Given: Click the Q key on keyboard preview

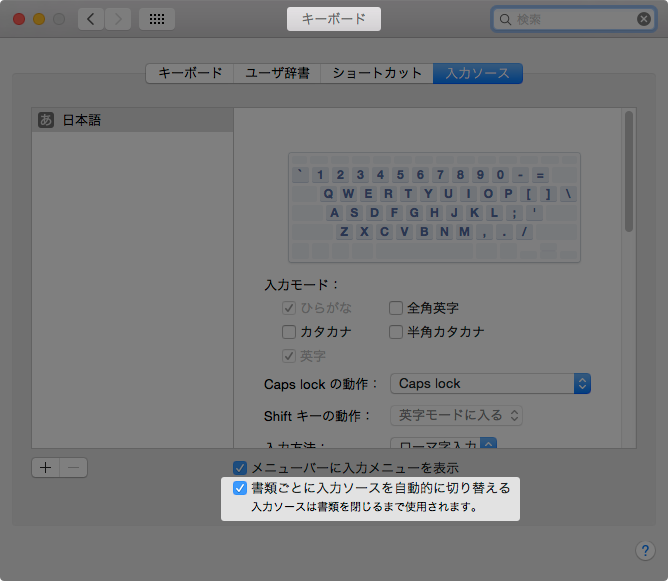Looking at the screenshot, I should tap(328, 194).
